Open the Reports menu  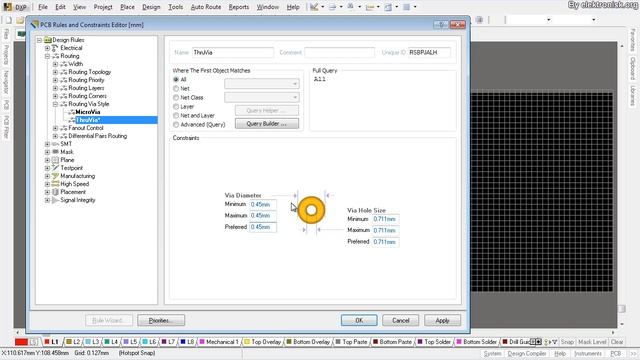[239, 7]
